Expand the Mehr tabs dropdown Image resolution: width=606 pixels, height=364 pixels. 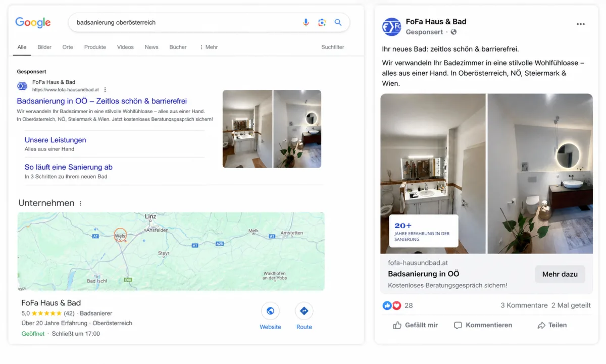pos(209,47)
